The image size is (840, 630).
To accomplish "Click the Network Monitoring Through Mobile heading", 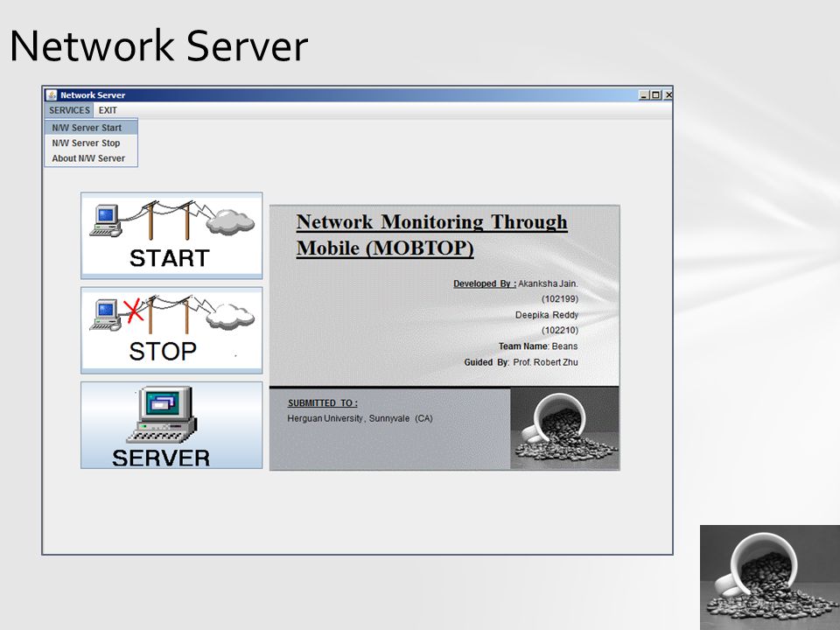I will coord(431,234).
